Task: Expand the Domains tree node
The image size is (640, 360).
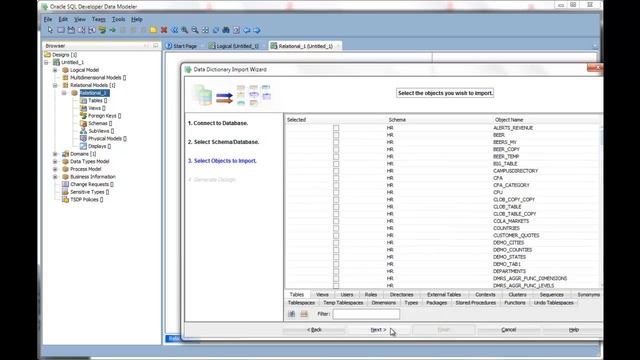Action: [x=55, y=154]
